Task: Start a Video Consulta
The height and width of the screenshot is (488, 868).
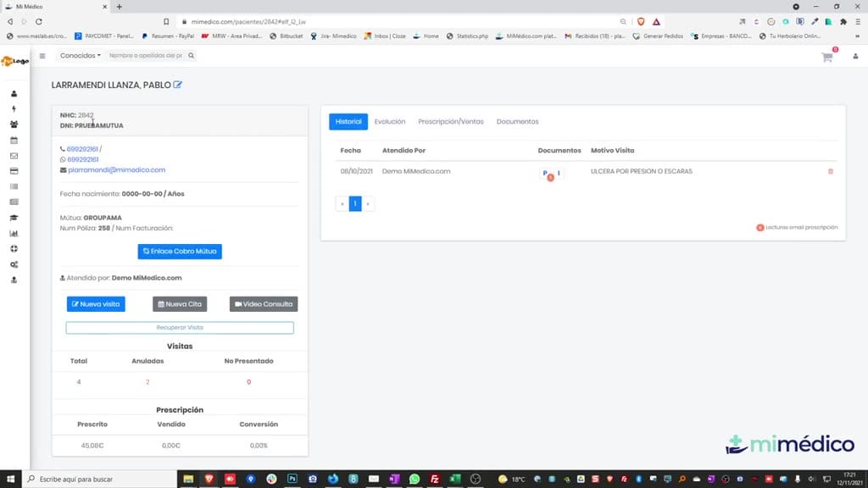Action: (264, 304)
